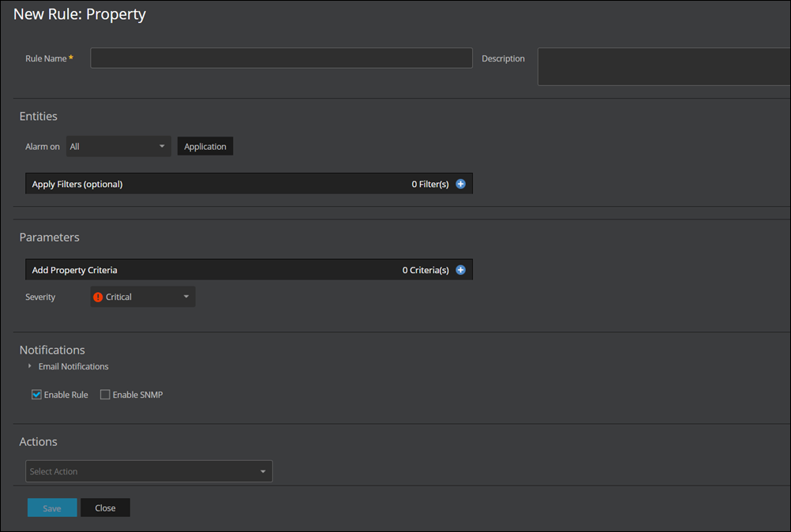Click the 0 Criteria(s) count
The image size is (791, 532).
click(425, 270)
